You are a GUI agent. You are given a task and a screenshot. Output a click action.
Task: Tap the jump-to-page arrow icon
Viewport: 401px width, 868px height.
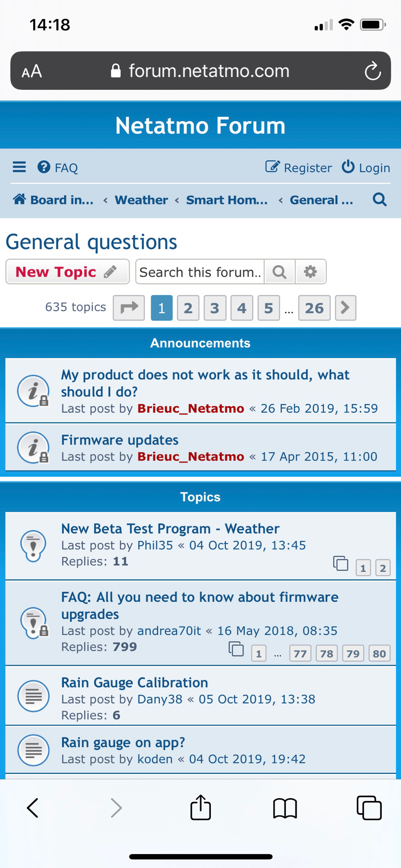pyautogui.click(x=129, y=308)
